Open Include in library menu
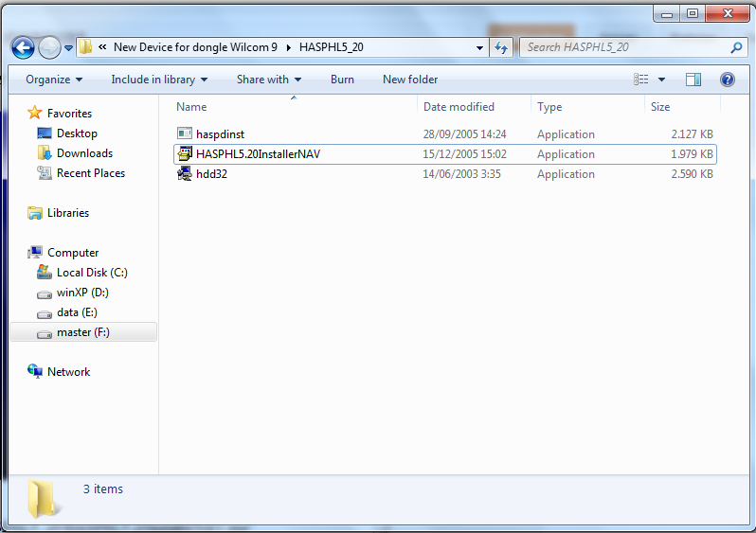 pos(159,80)
